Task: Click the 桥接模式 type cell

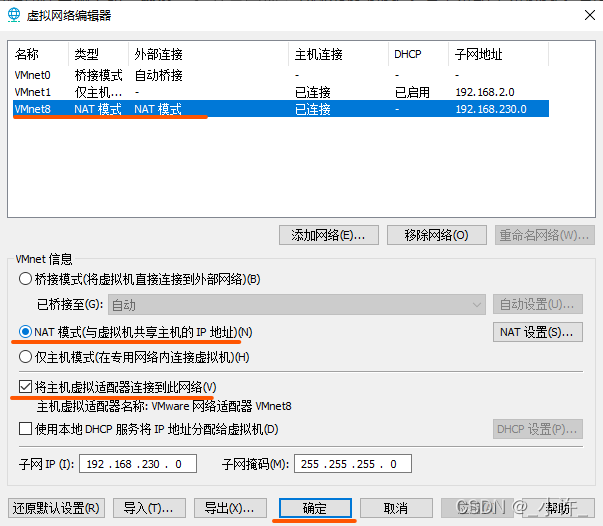Action: coord(98,75)
